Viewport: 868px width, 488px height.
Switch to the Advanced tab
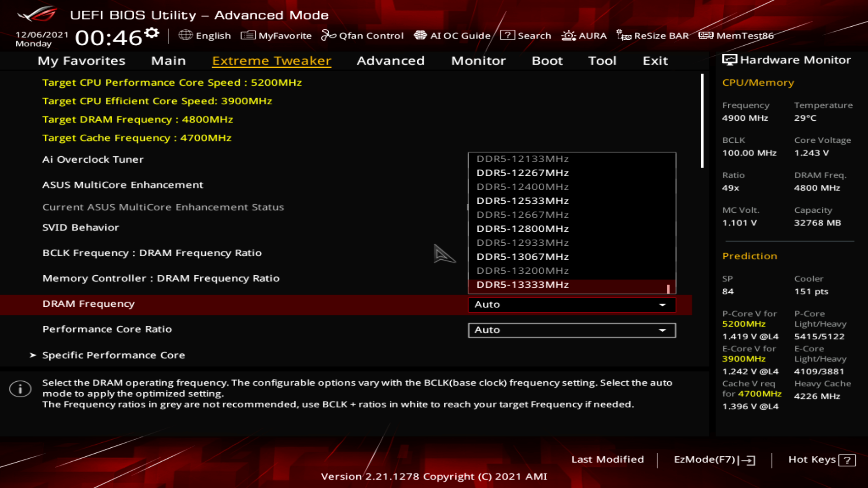coord(391,61)
